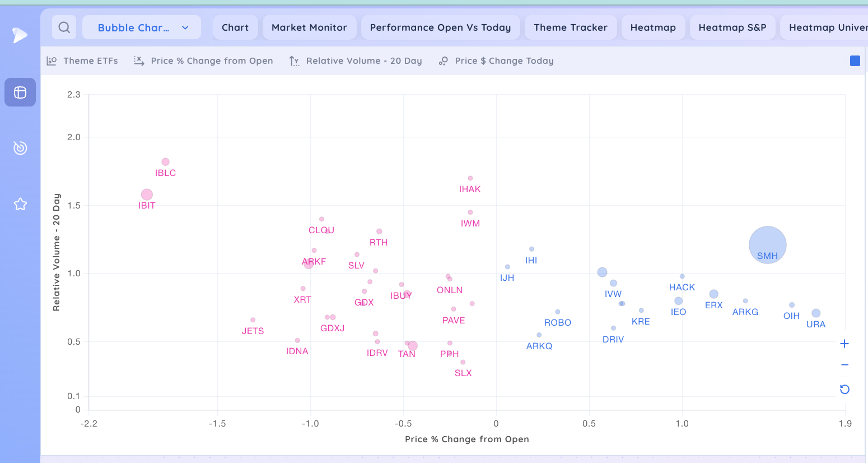Click the search magnifier icon
This screenshot has height=463, width=868.
[64, 27]
